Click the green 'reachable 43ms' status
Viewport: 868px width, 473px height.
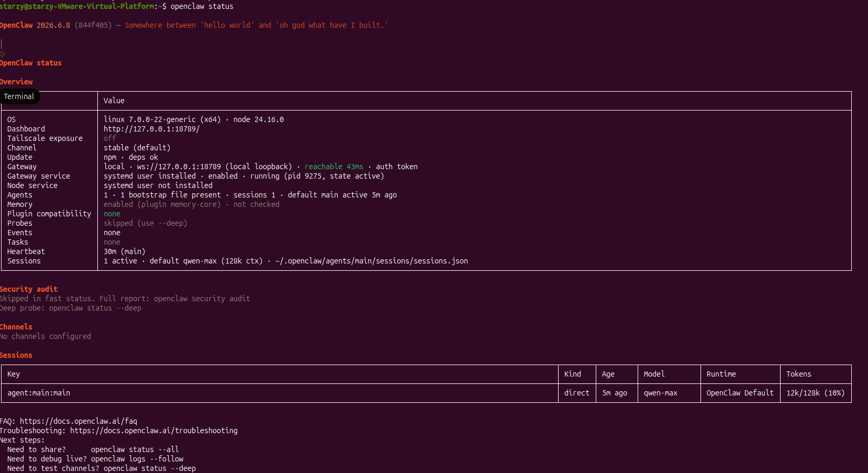(334, 167)
